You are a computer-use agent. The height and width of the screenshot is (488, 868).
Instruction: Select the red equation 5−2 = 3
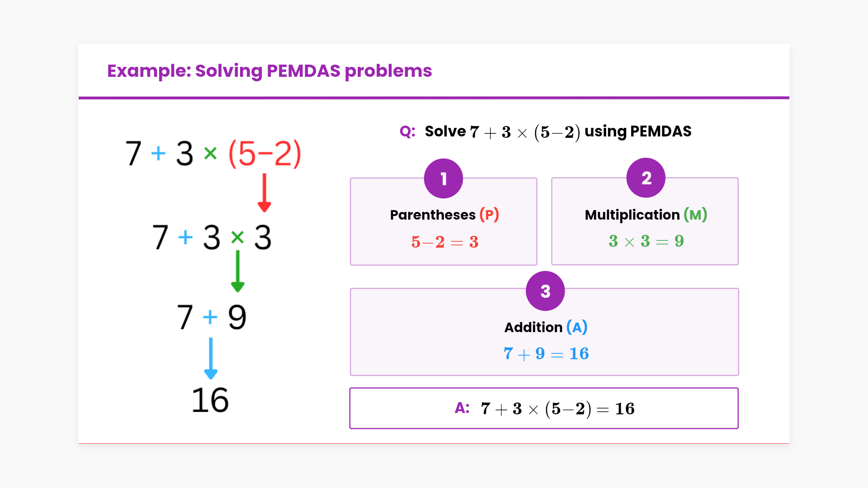(x=445, y=242)
